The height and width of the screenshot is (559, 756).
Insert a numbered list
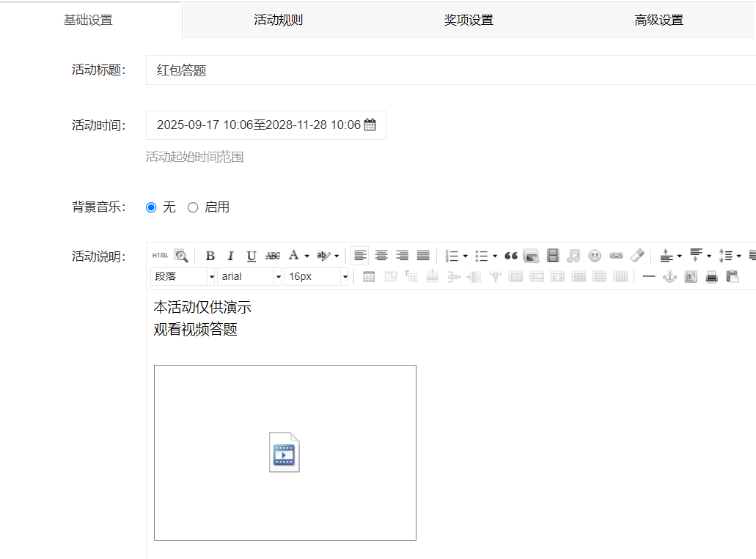(452, 256)
